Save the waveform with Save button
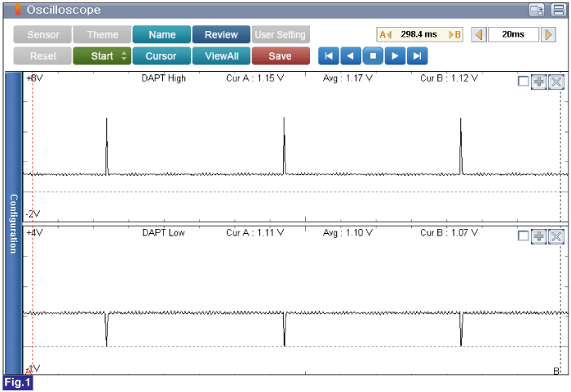The width and height of the screenshot is (571, 392). point(281,56)
